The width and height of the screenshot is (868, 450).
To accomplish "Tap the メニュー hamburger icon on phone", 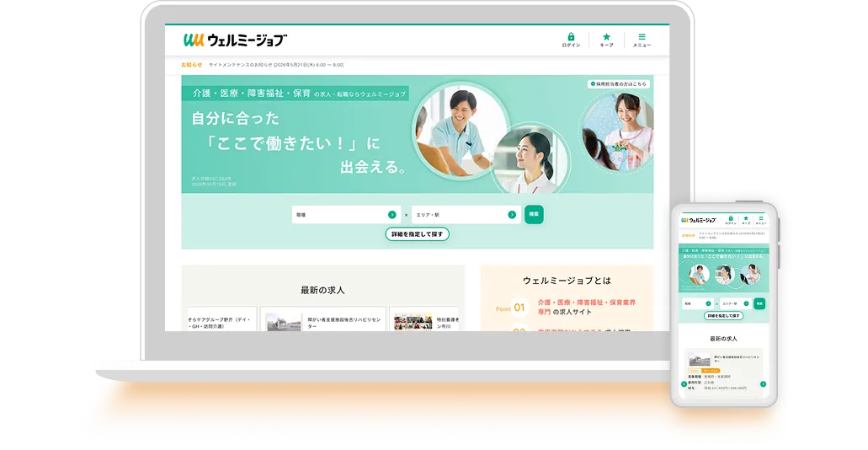I will point(761,218).
